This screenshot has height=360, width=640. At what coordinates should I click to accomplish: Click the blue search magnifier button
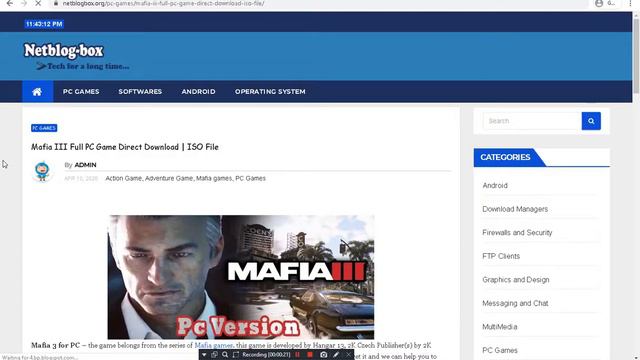591,121
